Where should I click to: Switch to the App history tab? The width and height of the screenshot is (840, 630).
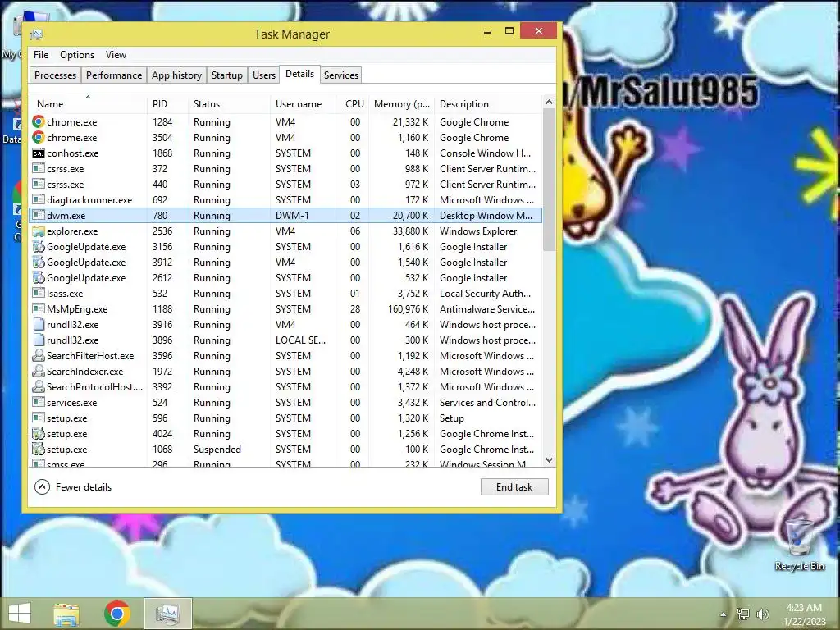coord(177,75)
